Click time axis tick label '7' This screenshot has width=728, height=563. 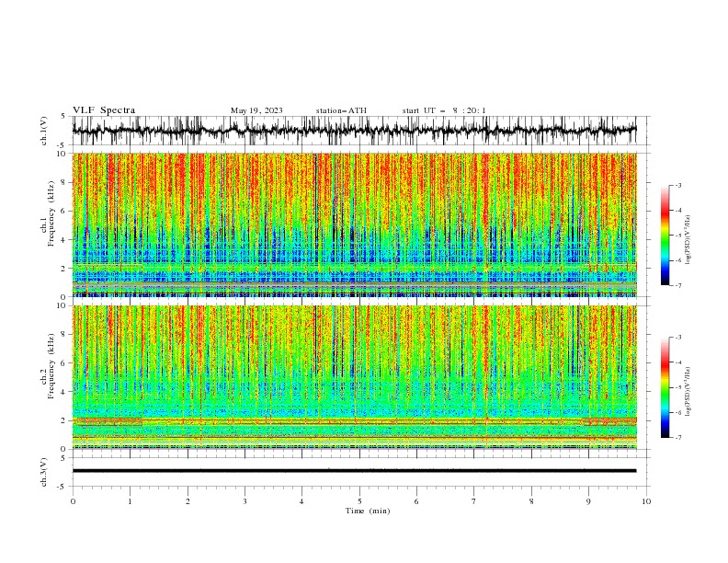click(474, 501)
